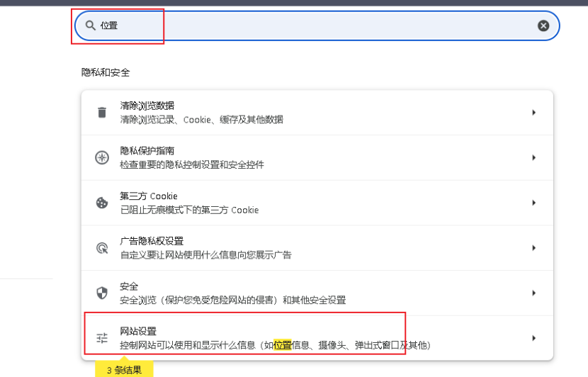588x377 pixels.
Task: Click the ad privacy icon beside 广告隐私权设置
Action: 102,248
